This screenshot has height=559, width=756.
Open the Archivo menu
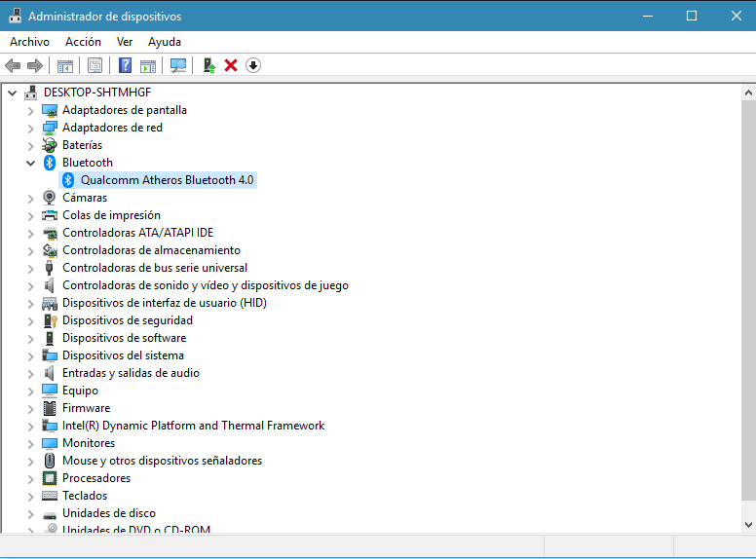pyautogui.click(x=29, y=42)
